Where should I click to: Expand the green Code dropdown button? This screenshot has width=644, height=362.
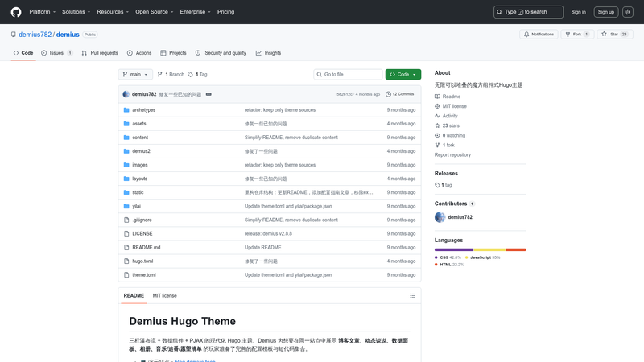pos(403,74)
